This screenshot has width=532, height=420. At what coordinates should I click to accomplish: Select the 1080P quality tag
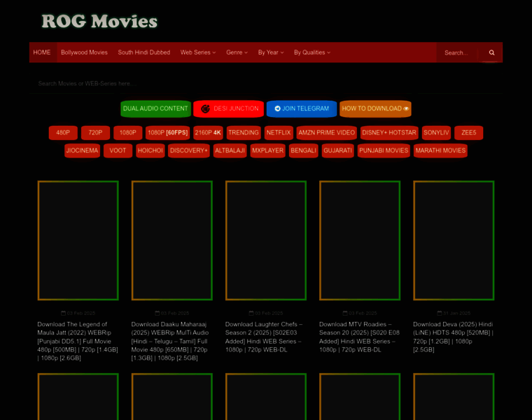(x=128, y=132)
